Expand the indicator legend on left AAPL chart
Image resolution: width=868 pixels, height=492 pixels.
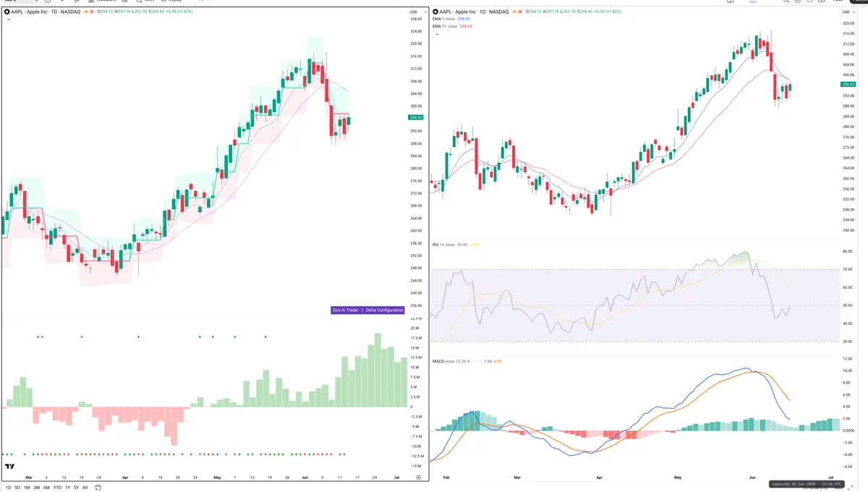tap(7, 20)
